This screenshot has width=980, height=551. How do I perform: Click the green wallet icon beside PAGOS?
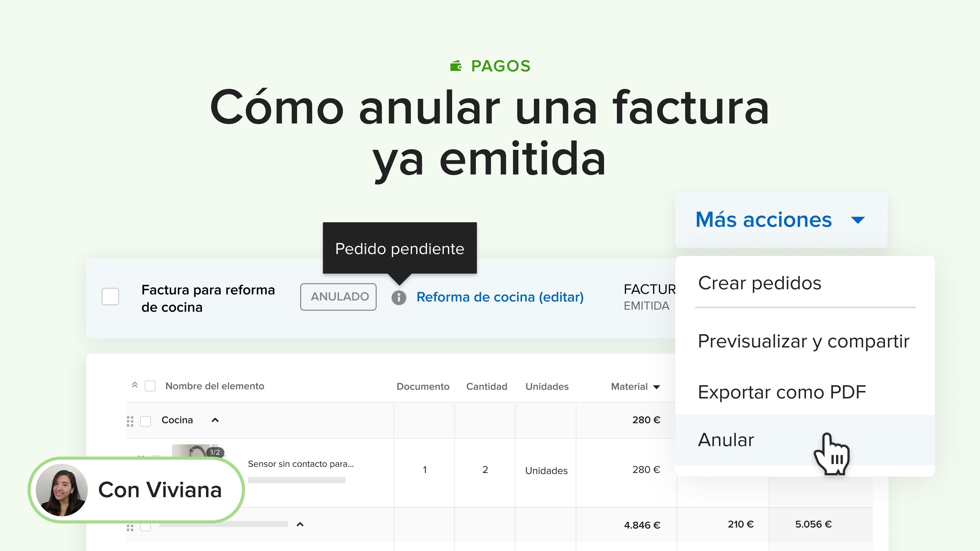pos(456,66)
